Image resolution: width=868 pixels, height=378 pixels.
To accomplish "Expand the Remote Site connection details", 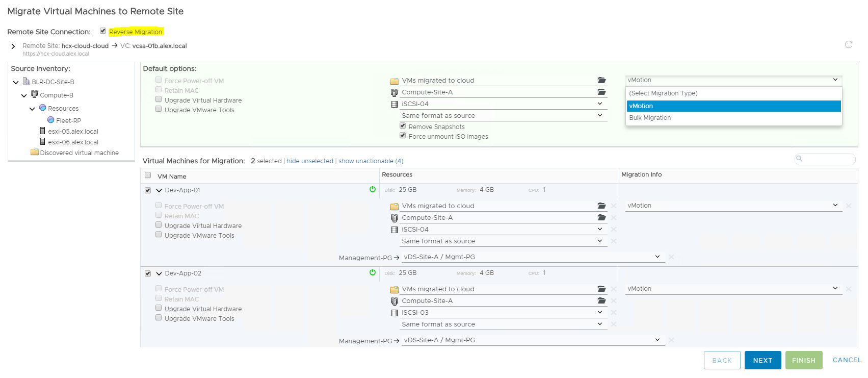I will pos(13,46).
